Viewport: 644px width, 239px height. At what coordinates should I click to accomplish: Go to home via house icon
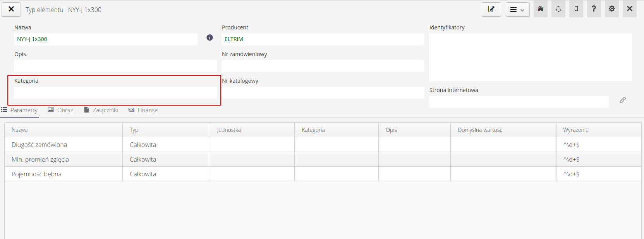click(541, 9)
